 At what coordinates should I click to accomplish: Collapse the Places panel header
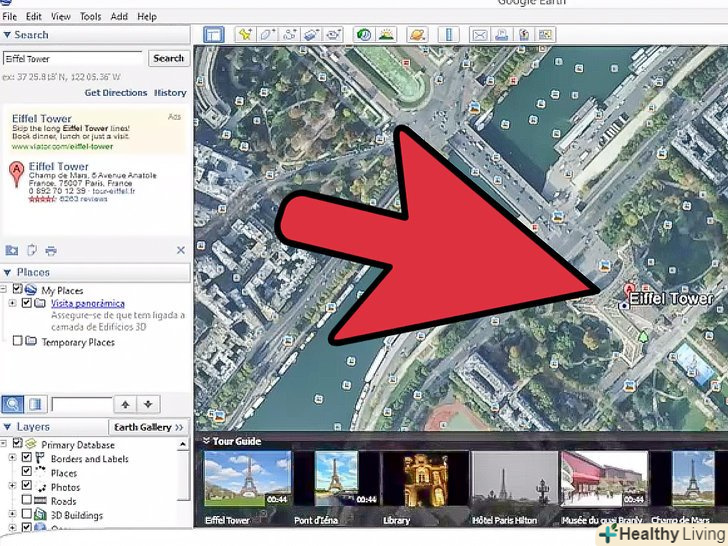9,272
